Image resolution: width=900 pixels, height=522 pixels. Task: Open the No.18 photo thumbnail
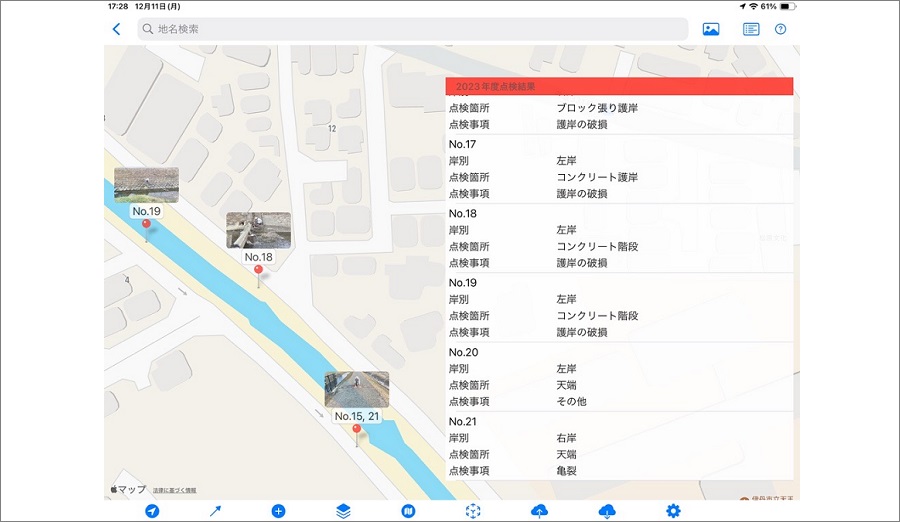(x=258, y=230)
